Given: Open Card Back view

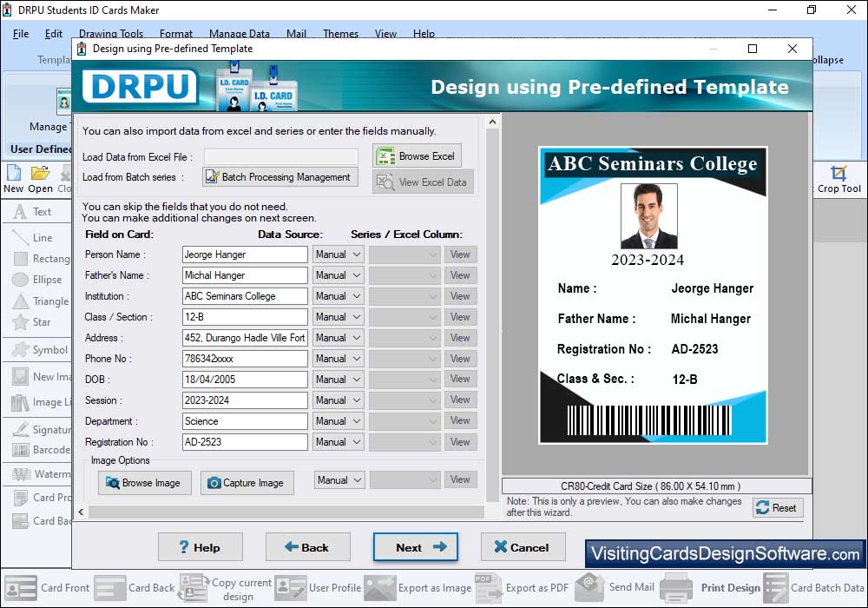Looking at the screenshot, I should 134,588.
